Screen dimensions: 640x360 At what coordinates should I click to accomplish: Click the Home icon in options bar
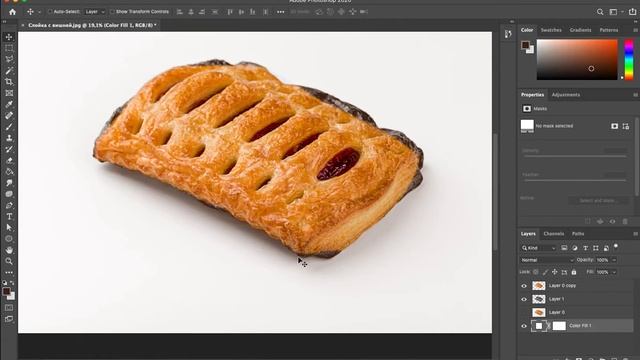[12, 12]
